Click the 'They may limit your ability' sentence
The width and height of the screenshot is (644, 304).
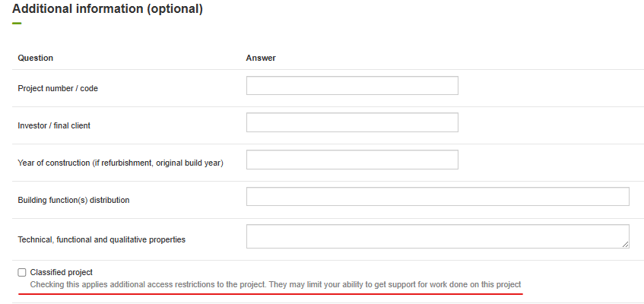pyautogui.click(x=395, y=284)
